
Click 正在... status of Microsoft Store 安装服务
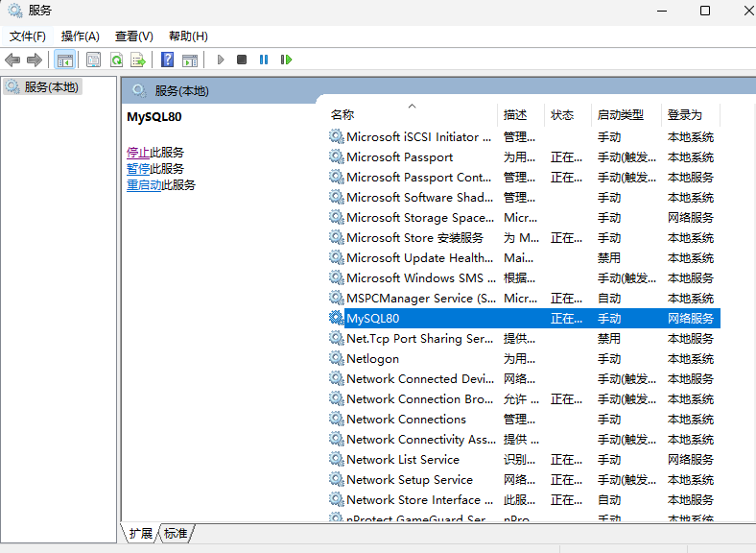[566, 238]
